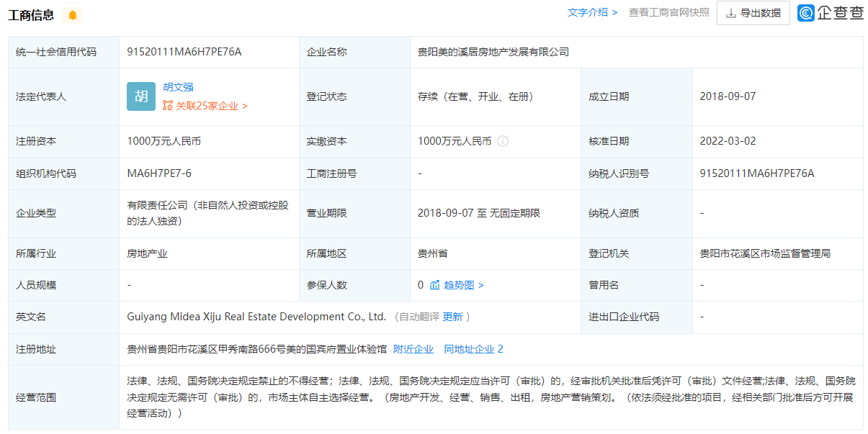
Task: Open 附近企业 link
Action: click(413, 349)
